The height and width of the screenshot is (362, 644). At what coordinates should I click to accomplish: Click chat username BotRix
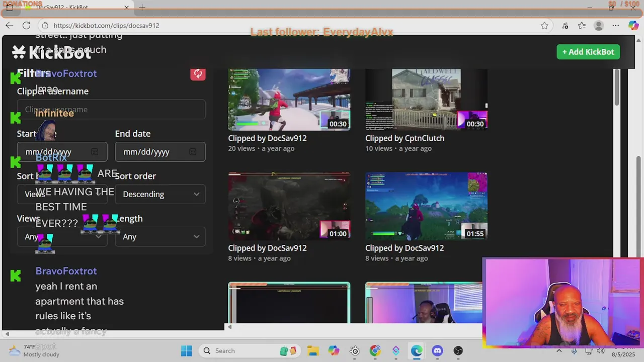tap(51, 157)
